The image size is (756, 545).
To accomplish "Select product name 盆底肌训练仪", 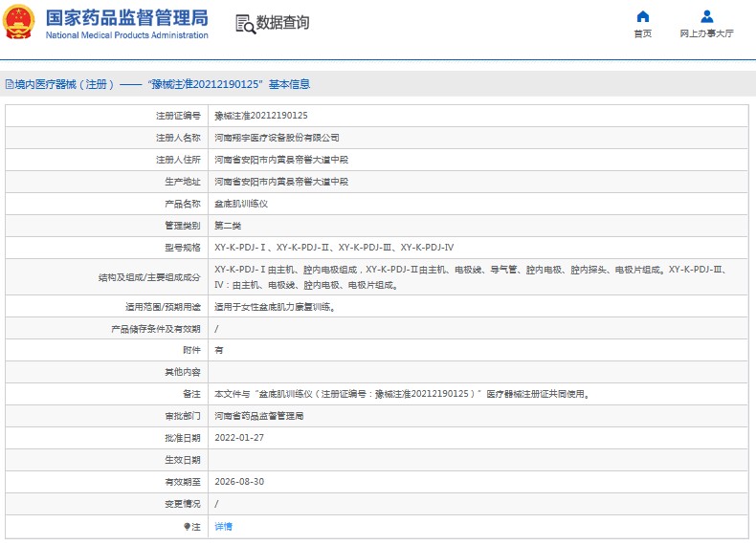I will [x=241, y=204].
